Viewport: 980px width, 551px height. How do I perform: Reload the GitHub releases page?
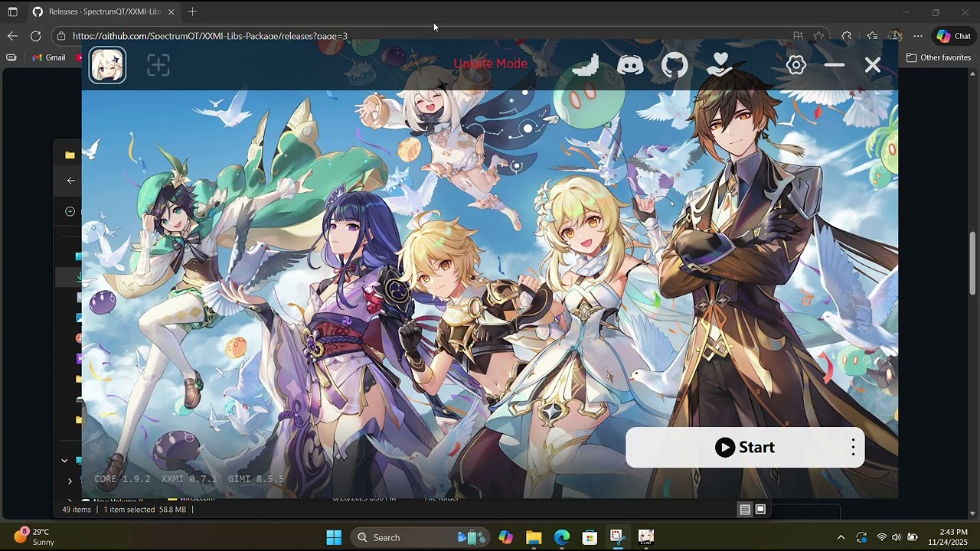coord(35,36)
